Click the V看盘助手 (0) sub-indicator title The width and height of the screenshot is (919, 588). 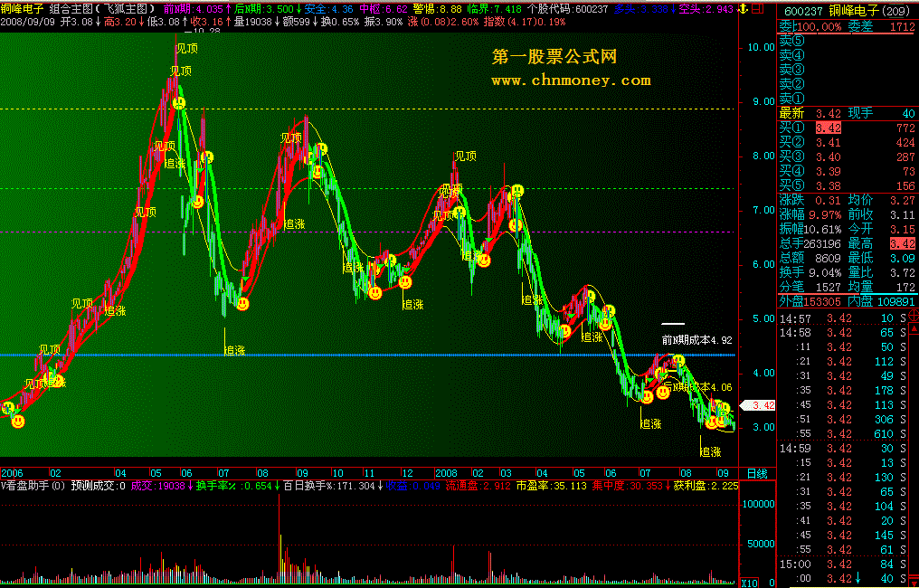33,486
